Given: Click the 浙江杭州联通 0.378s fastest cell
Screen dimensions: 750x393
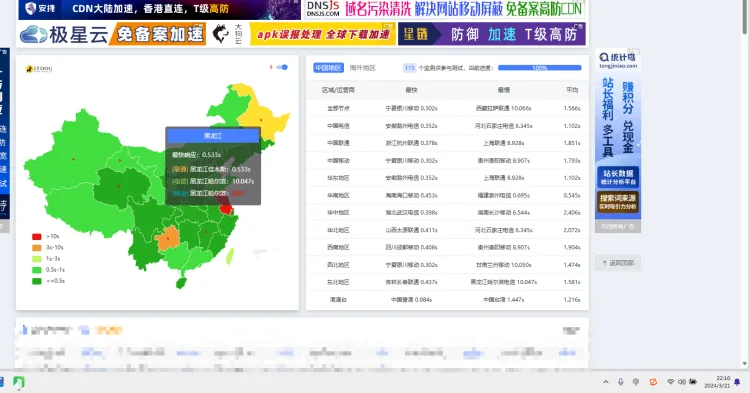Looking at the screenshot, I should [x=411, y=143].
